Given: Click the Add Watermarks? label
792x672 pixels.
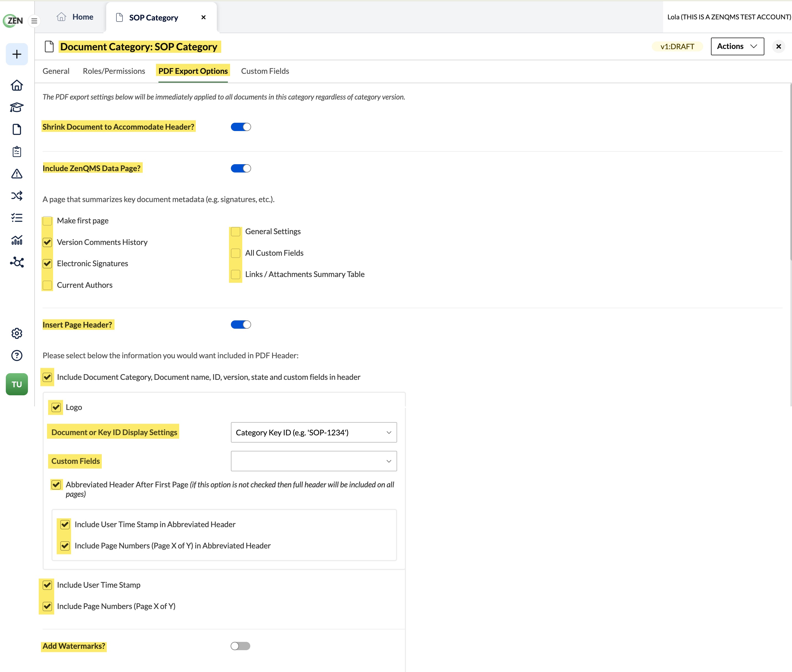Looking at the screenshot, I should (x=74, y=646).
